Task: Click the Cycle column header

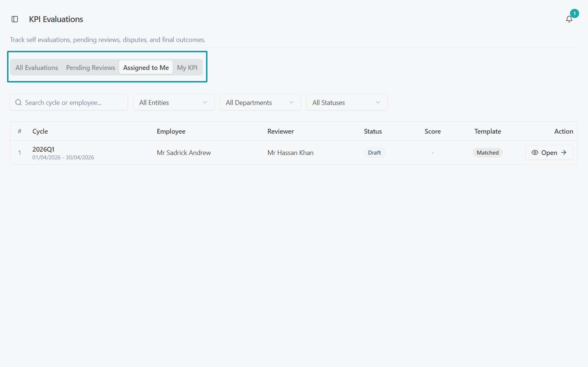Action: click(40, 131)
